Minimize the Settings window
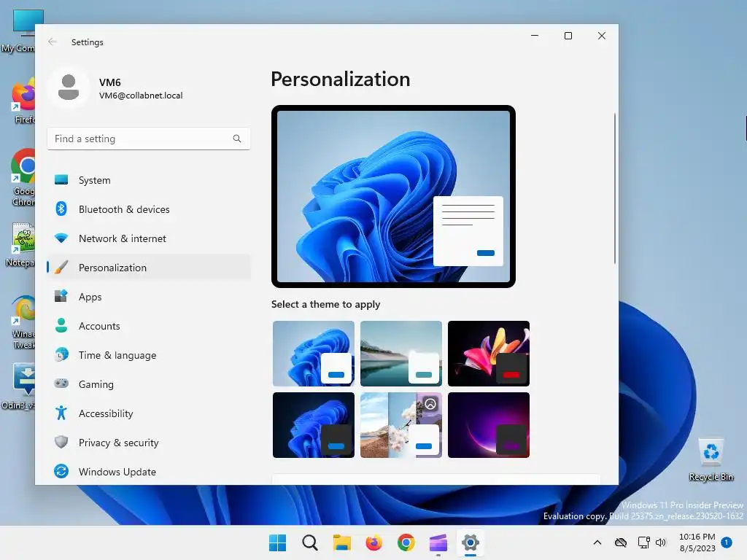747x560 pixels. pyautogui.click(x=535, y=36)
